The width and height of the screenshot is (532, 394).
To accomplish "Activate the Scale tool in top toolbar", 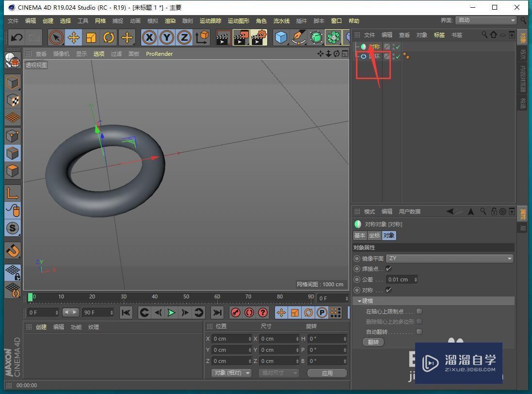I will pos(91,37).
